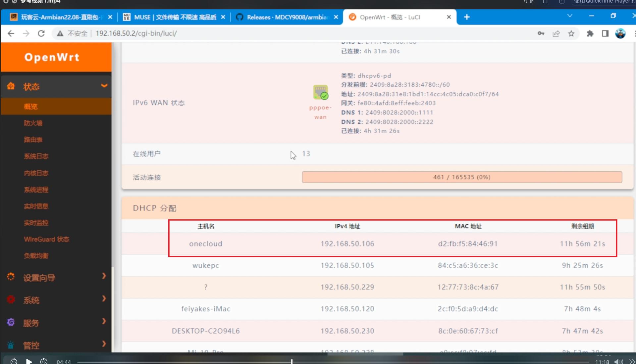Click the bookmark star icon
Image resolution: width=636 pixels, height=364 pixels.
coord(571,33)
